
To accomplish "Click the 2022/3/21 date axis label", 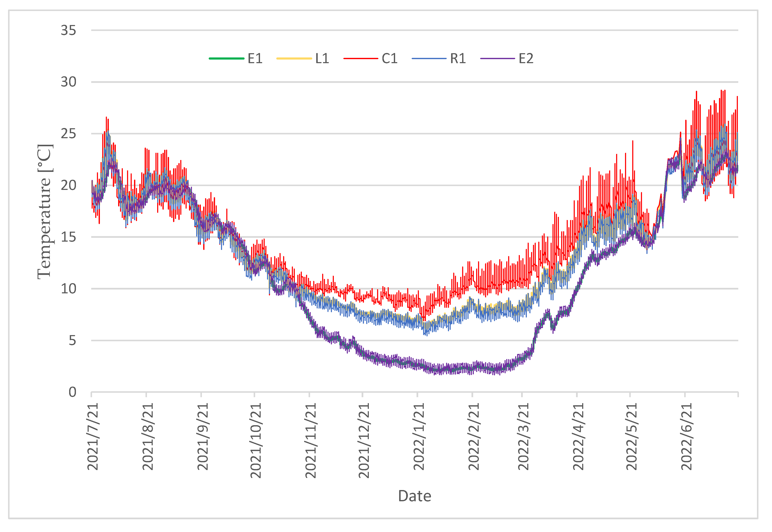I will tap(523, 437).
